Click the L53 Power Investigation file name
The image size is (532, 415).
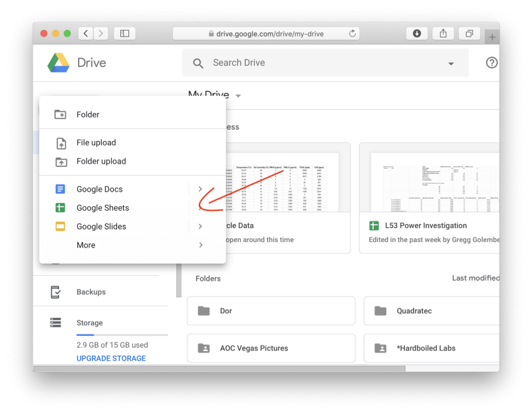click(x=426, y=225)
